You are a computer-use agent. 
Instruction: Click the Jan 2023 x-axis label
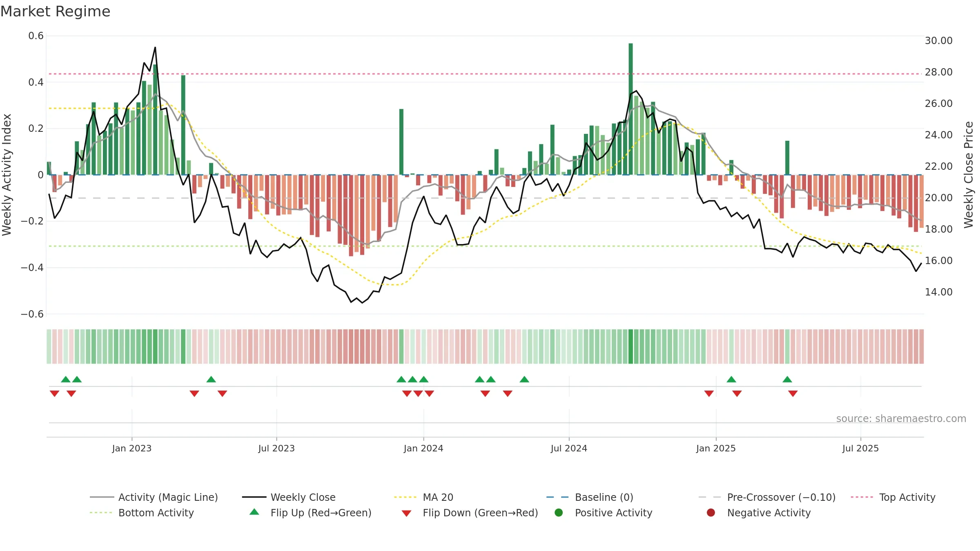(132, 449)
